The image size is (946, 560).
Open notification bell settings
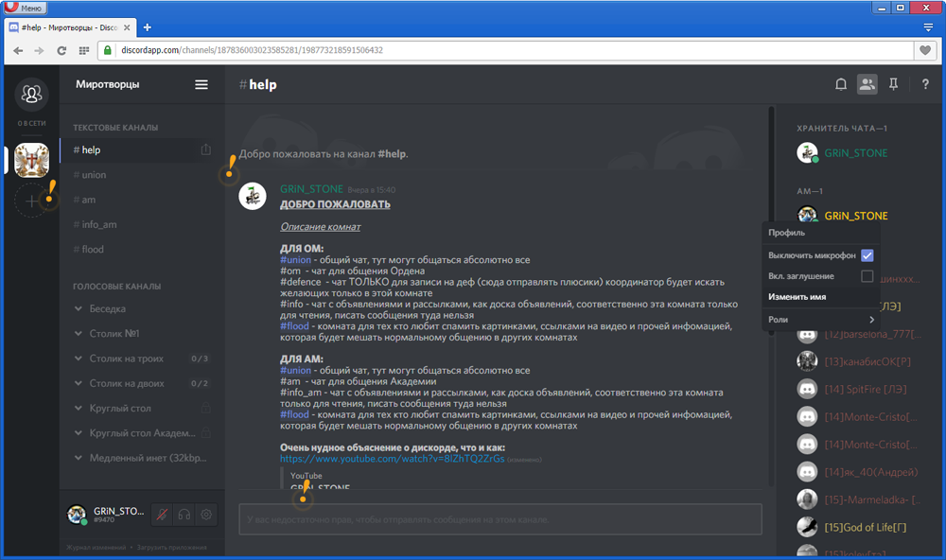(840, 84)
